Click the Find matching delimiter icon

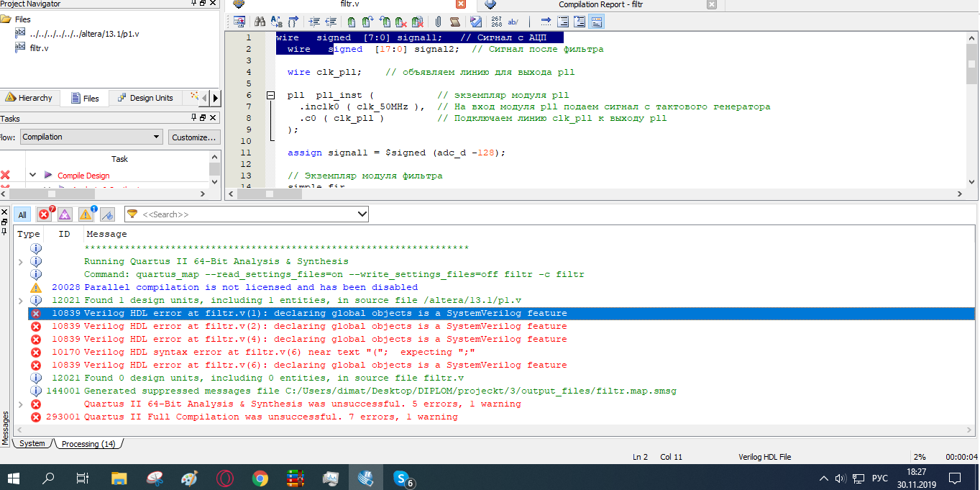click(293, 22)
